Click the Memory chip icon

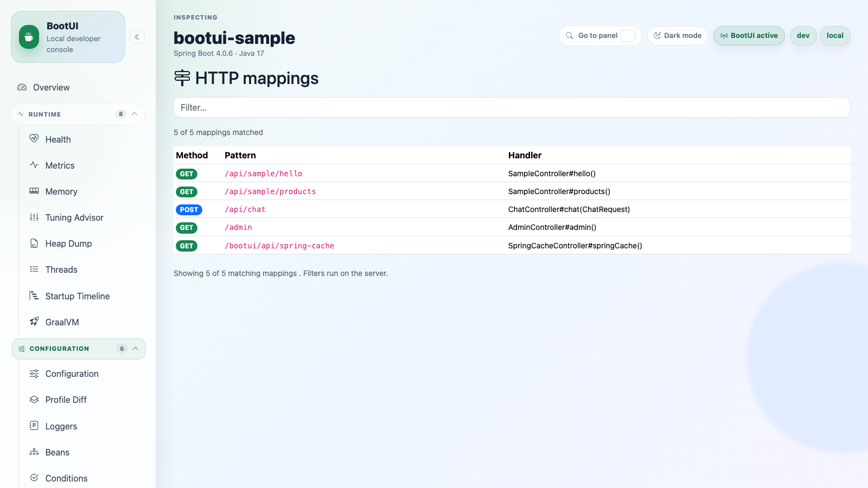pos(34,191)
